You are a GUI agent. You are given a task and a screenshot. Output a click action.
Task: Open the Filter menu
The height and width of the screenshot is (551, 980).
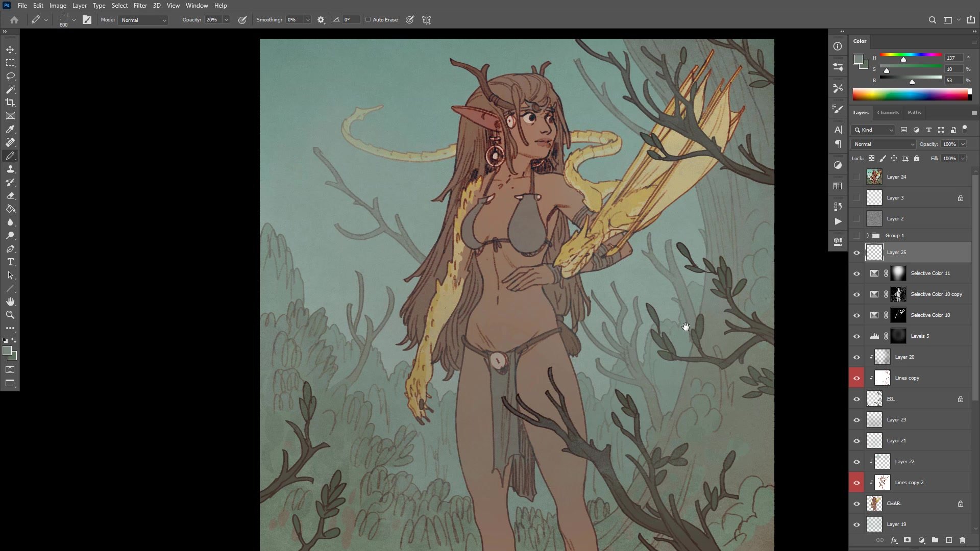coord(140,6)
